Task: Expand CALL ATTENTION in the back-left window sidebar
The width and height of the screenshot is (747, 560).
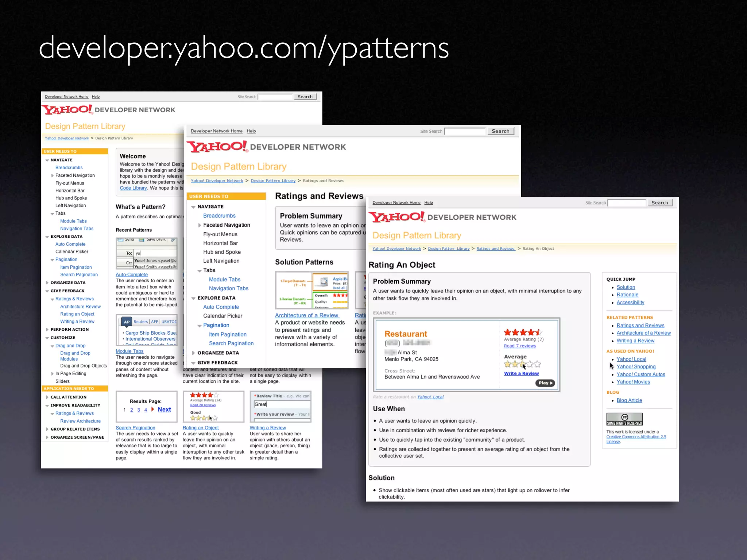Action: (47, 397)
